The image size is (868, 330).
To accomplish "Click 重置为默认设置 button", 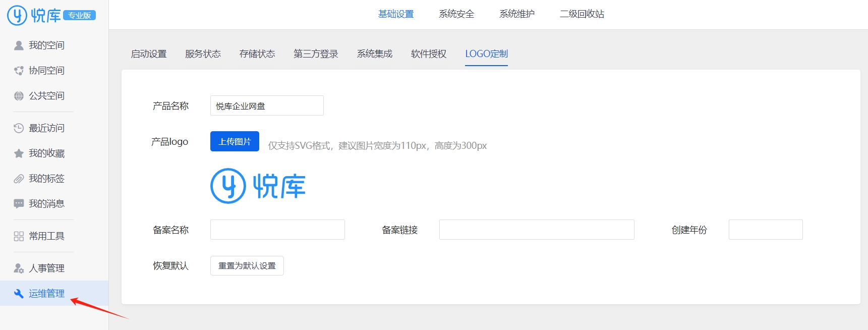I will 247,266.
